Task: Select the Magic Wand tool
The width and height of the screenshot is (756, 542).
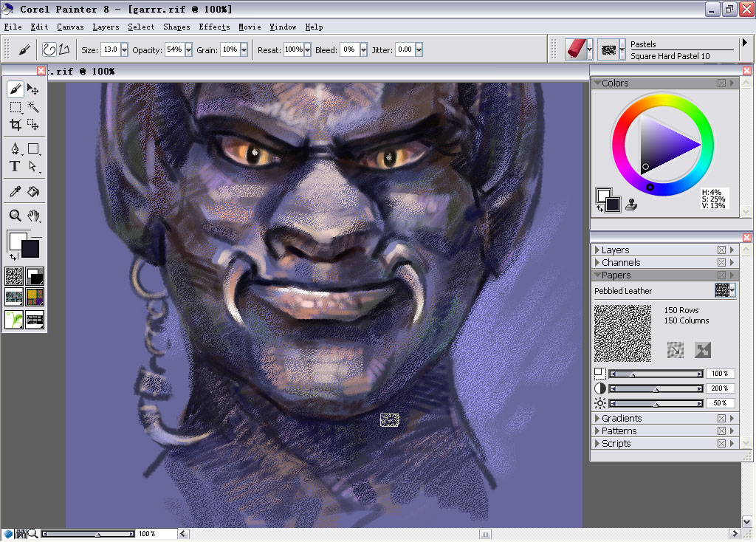Action: click(32, 107)
